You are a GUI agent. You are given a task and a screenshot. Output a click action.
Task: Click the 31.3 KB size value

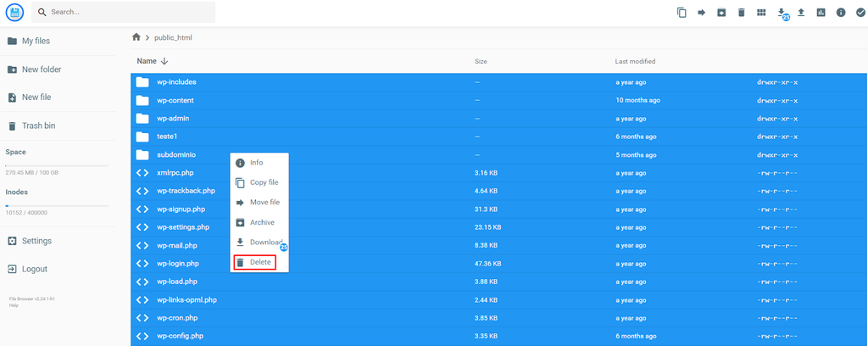click(486, 209)
